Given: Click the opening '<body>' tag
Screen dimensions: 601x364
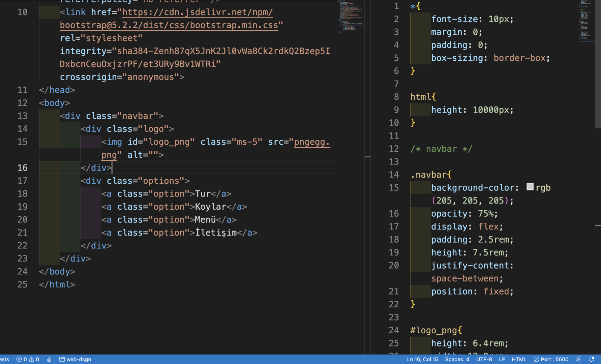Looking at the screenshot, I should click(x=55, y=103).
